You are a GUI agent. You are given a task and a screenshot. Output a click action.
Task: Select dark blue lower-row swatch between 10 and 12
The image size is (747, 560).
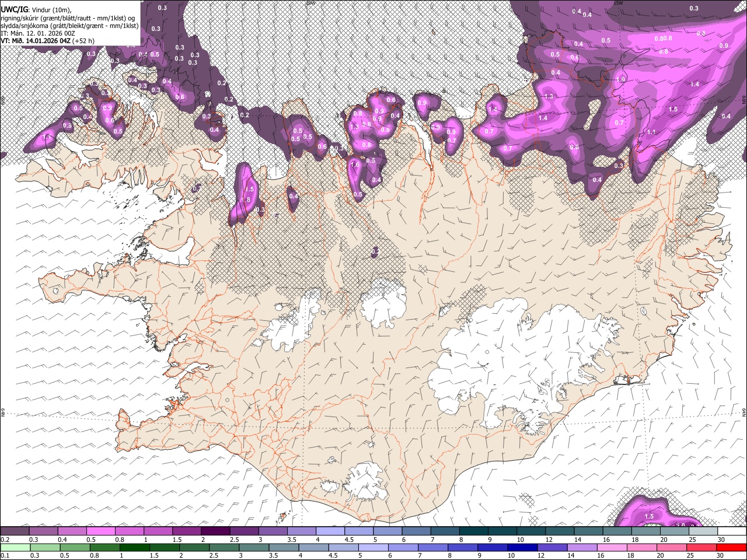click(x=522, y=547)
